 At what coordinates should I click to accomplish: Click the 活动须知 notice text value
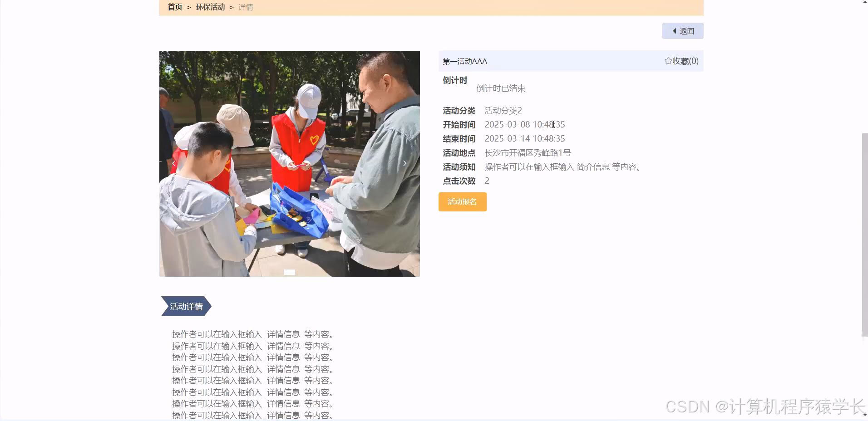pyautogui.click(x=563, y=166)
